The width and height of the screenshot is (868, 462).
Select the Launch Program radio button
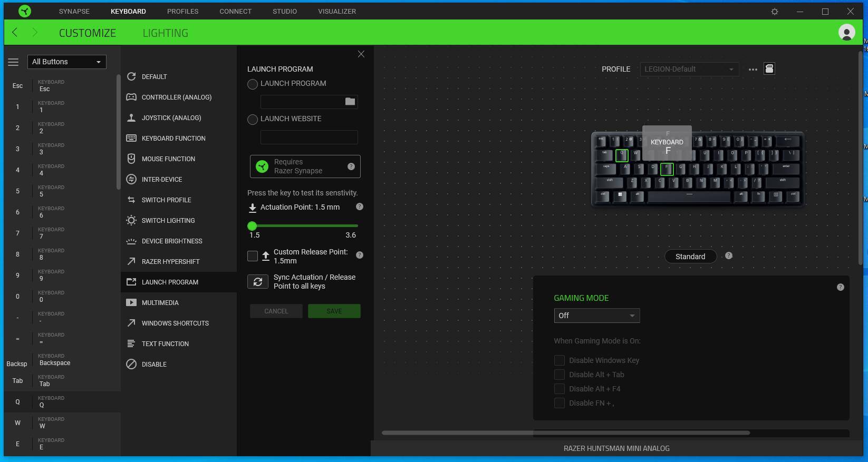pos(253,84)
